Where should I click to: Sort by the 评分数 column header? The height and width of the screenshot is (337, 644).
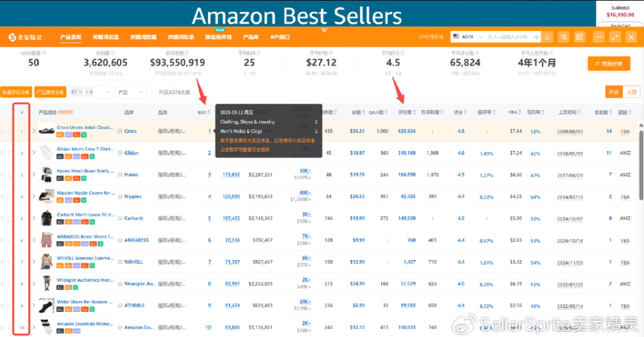coord(406,112)
